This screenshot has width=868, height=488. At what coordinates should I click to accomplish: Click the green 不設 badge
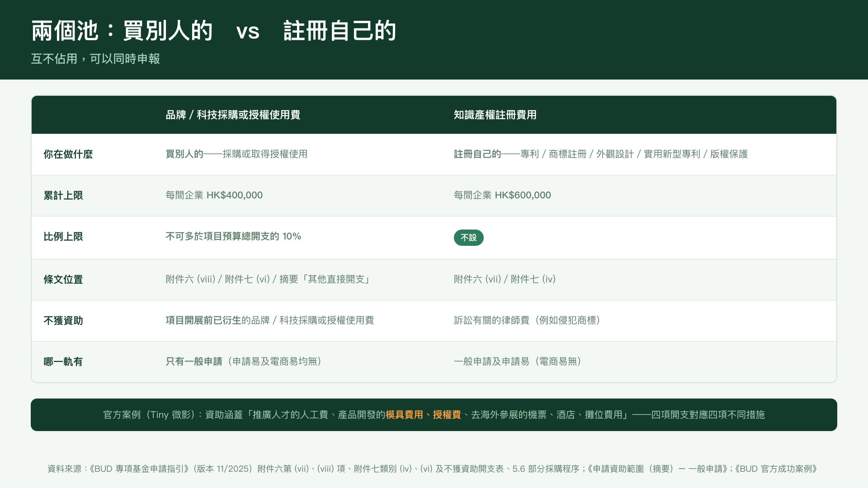click(x=469, y=238)
